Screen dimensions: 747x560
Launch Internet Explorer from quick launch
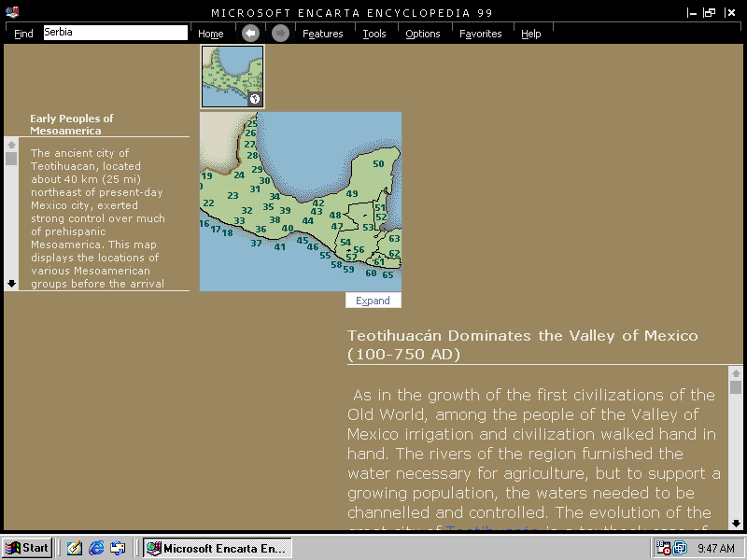tap(96, 548)
